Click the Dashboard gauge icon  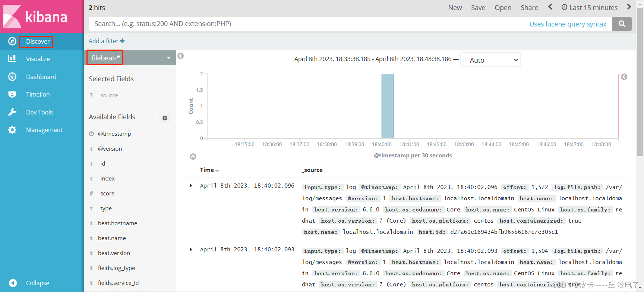tap(12, 76)
